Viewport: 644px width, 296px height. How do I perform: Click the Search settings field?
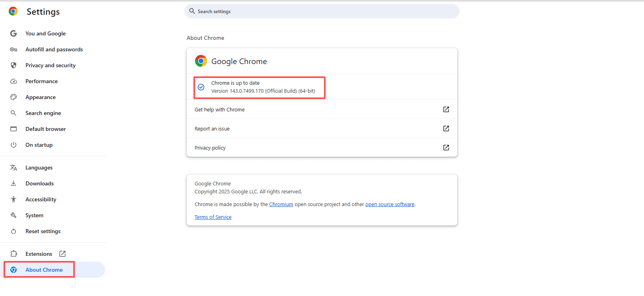[322, 12]
